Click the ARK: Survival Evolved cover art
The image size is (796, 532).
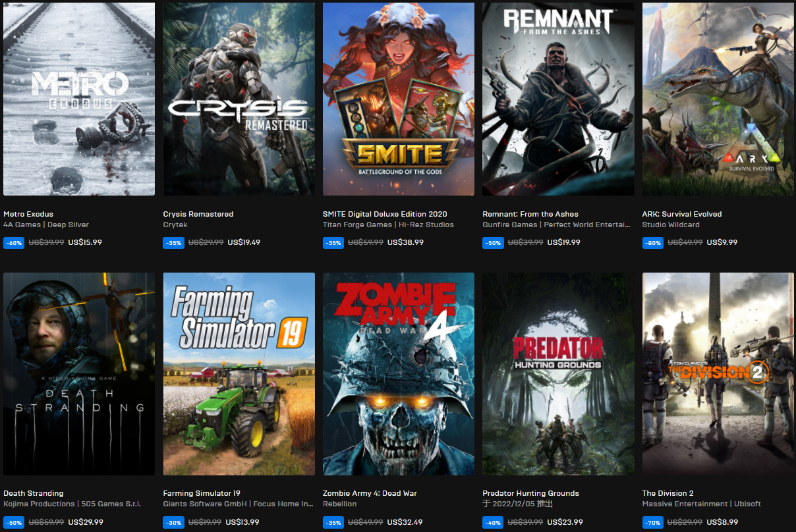(718, 99)
